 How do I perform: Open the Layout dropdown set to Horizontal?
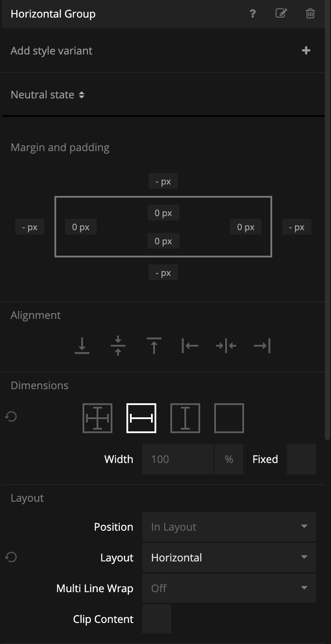coord(229,557)
